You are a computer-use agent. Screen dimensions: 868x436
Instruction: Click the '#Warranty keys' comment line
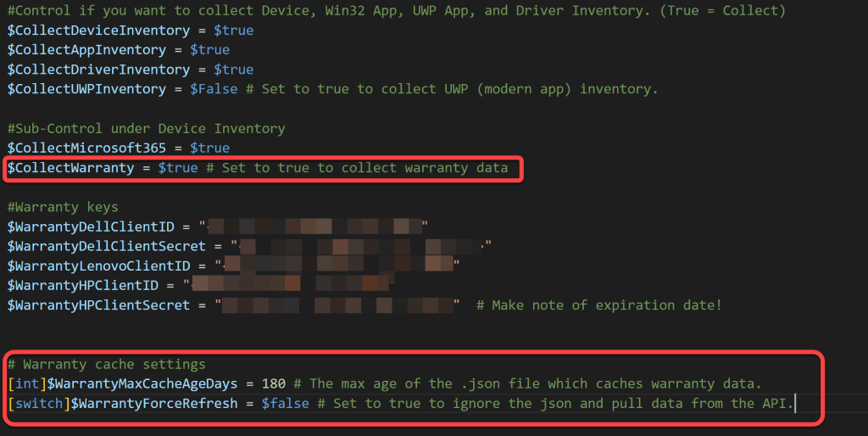coord(63,207)
